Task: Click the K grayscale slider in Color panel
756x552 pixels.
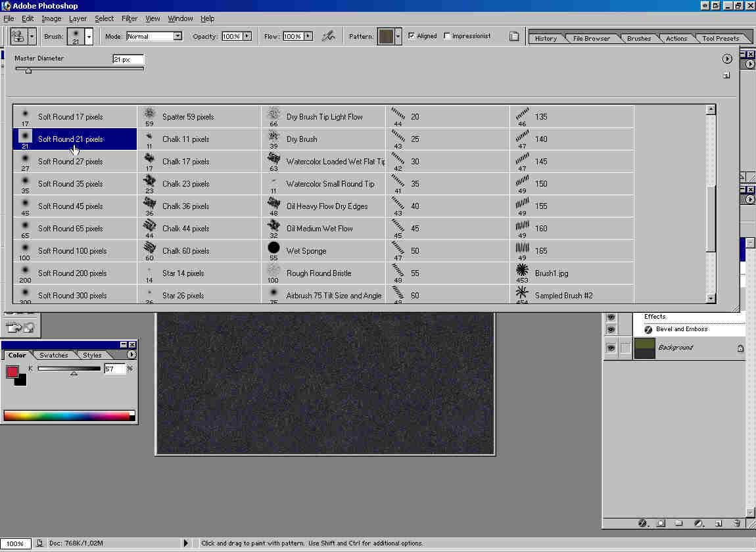Action: [x=69, y=369]
